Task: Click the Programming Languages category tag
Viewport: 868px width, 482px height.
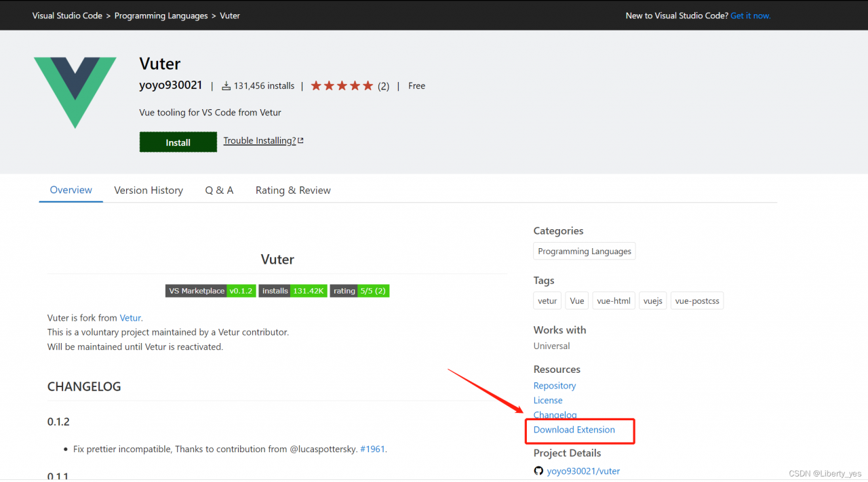Action: click(585, 251)
